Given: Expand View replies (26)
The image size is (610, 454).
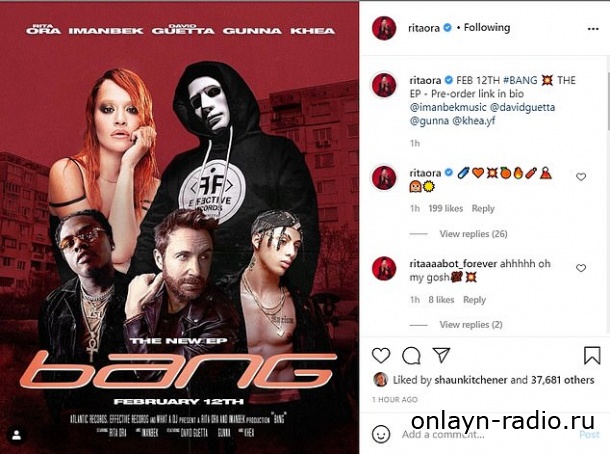Looking at the screenshot, I should [x=473, y=234].
